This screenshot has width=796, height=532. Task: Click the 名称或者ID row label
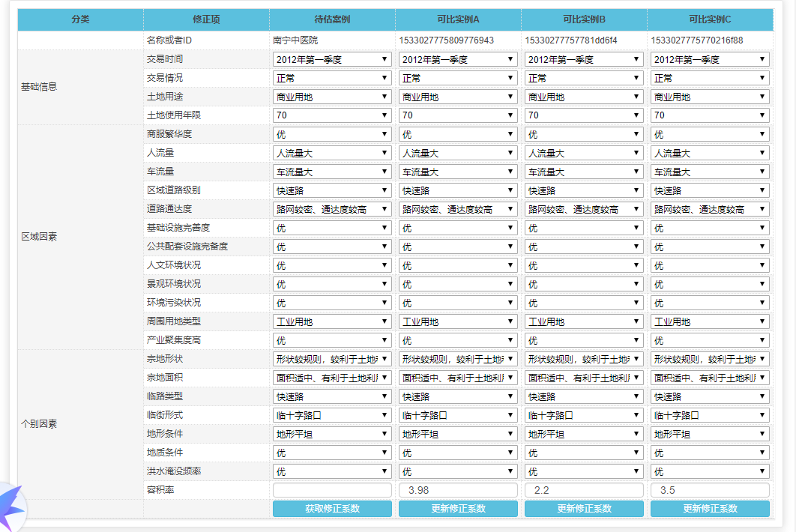(x=169, y=40)
